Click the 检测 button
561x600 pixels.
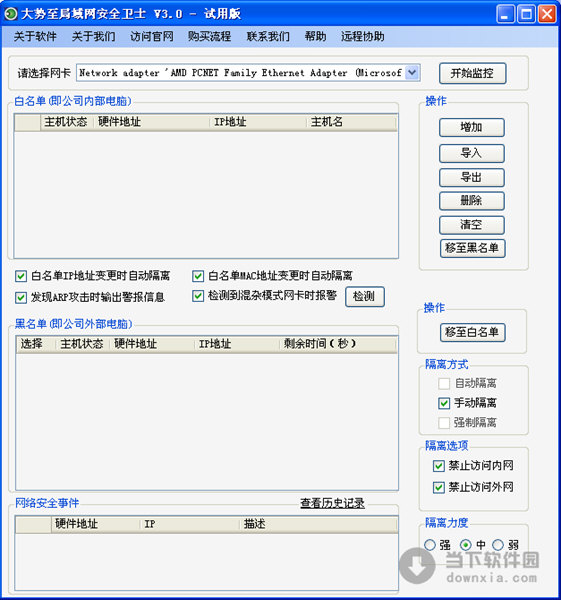click(365, 297)
